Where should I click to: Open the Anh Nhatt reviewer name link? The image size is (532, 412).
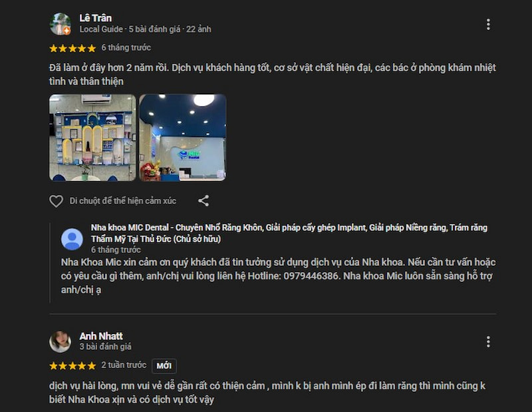point(101,336)
